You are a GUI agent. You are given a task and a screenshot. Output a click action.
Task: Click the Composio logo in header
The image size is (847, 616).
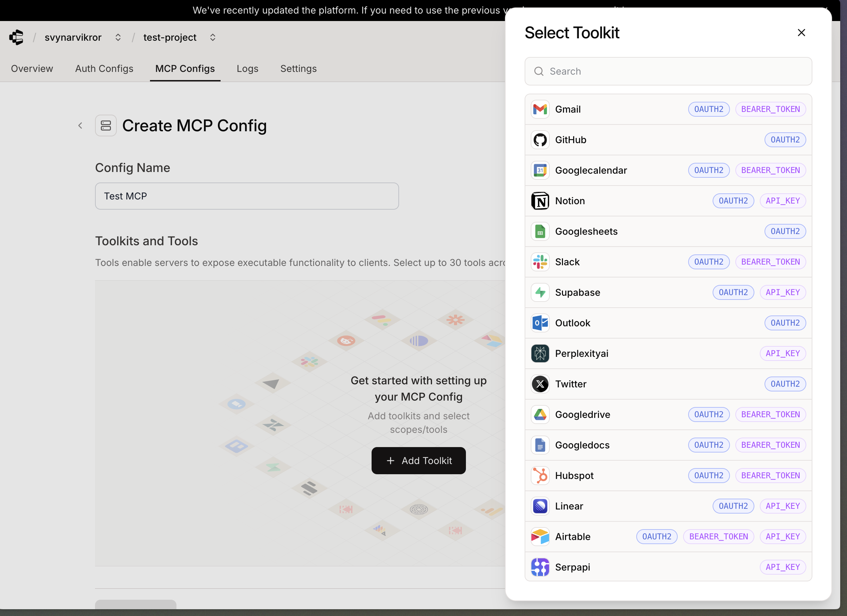click(x=16, y=37)
